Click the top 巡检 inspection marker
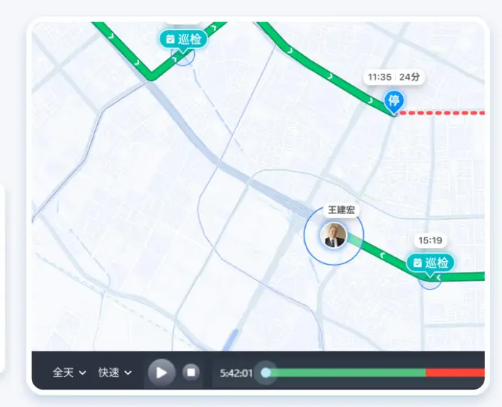This screenshot has width=502, height=407. [x=183, y=40]
